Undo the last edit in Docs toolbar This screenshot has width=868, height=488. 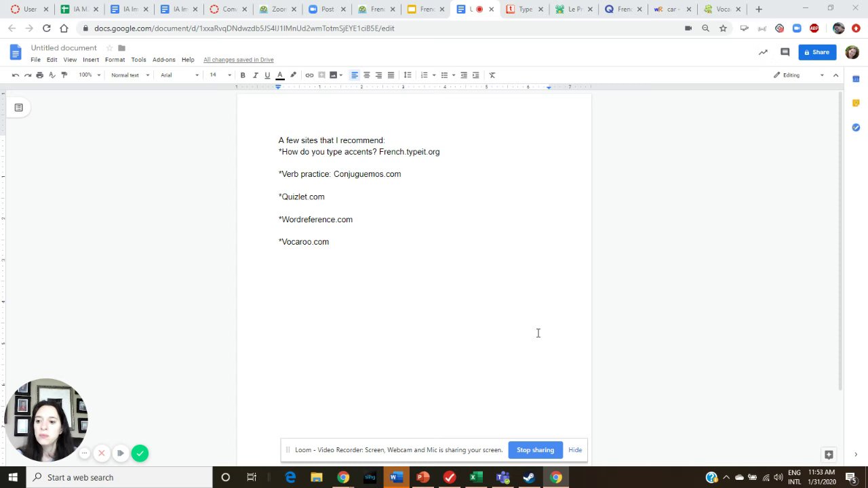(16, 75)
